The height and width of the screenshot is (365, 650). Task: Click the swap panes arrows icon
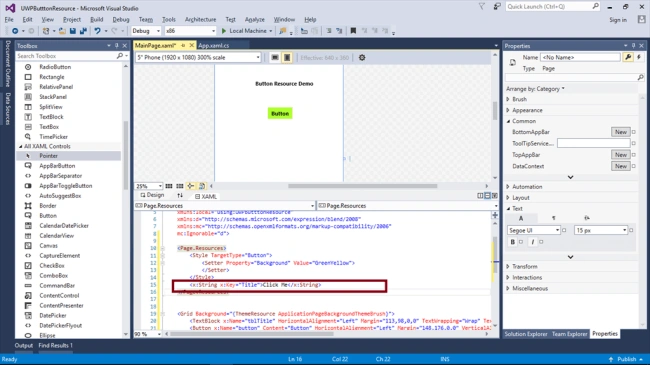180,195
